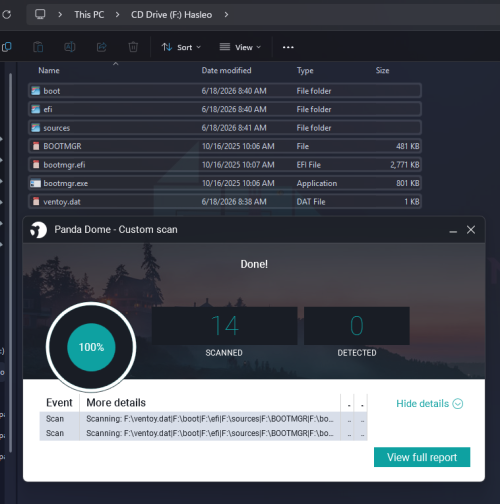The height and width of the screenshot is (504, 500).
Task: Click the File Explorer navigation pane scrollbar
Action: click(11, 262)
